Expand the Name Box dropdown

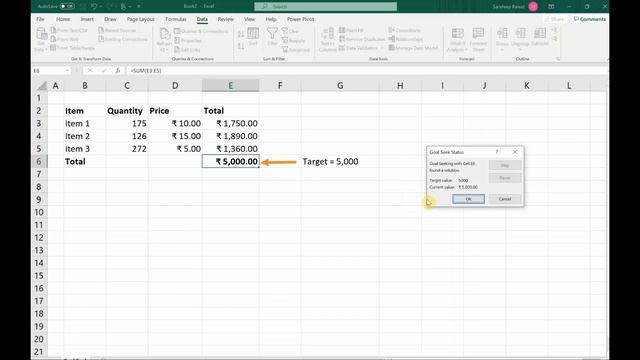click(67, 71)
